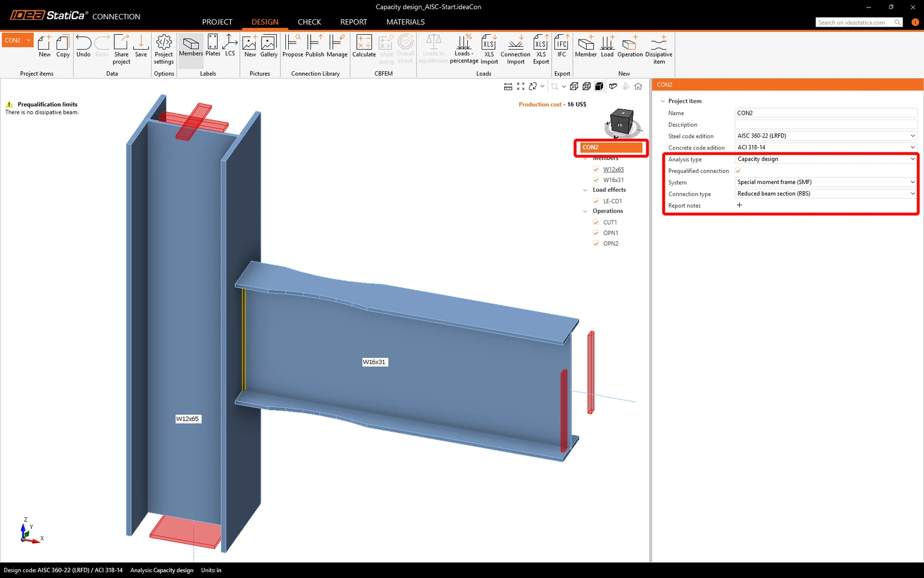Switch to solid shaded view mode
The height and width of the screenshot is (578, 924).
[x=599, y=87]
